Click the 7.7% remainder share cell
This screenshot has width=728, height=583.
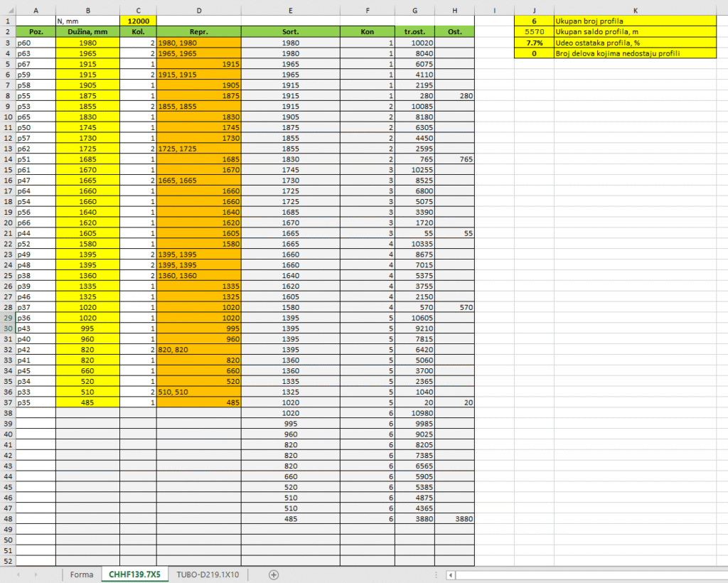(534, 43)
